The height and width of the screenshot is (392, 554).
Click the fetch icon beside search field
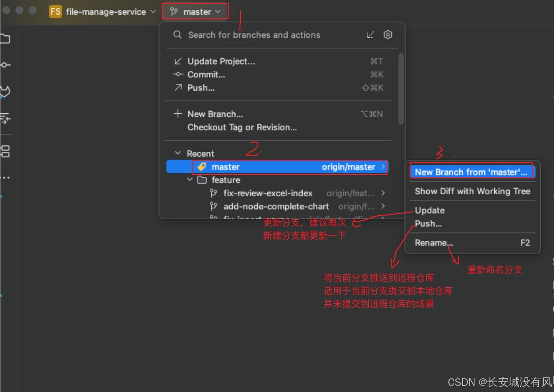(370, 34)
